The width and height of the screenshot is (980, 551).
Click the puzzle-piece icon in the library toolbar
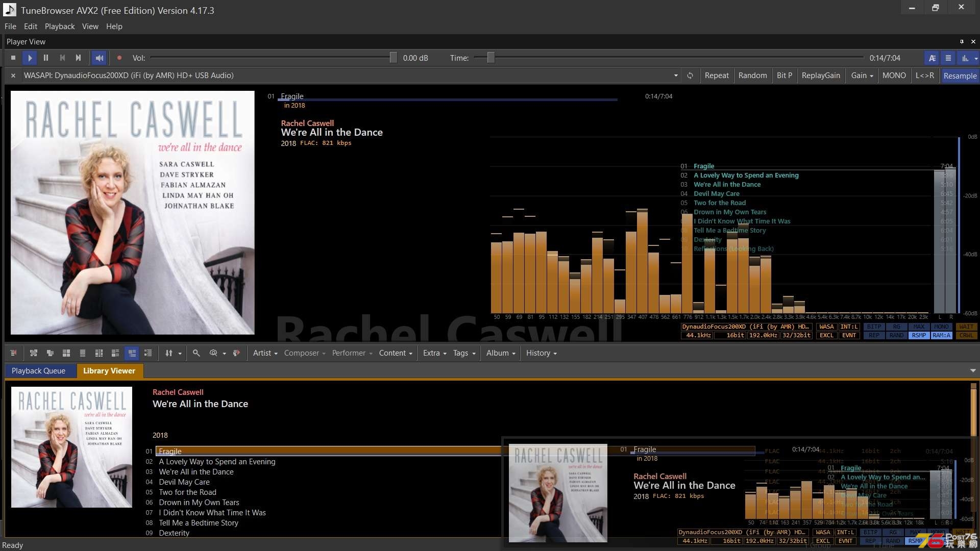34,353
